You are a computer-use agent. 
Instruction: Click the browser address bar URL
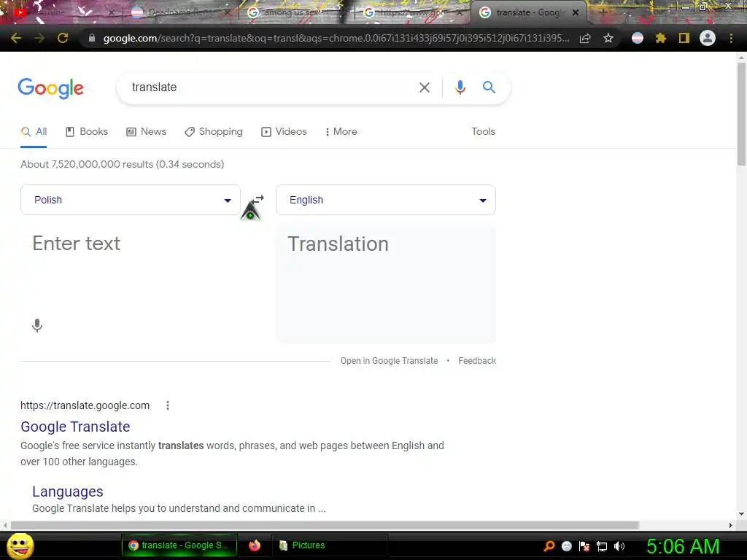click(336, 38)
